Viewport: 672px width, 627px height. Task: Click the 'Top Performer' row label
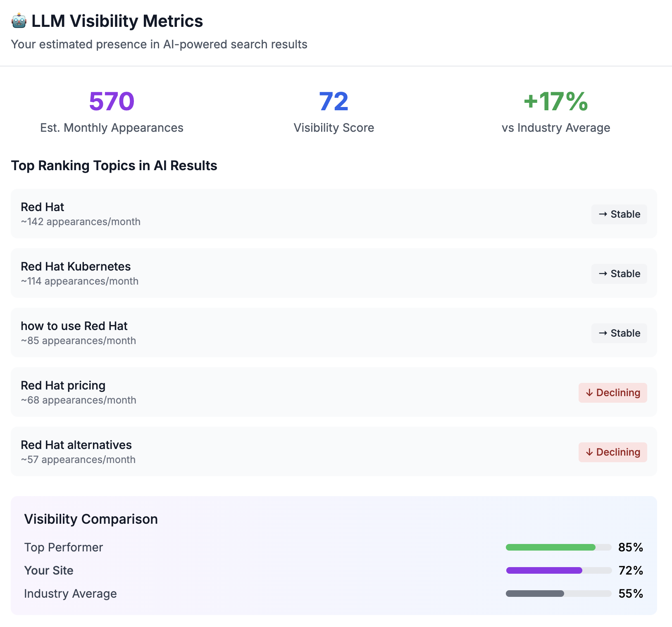tap(64, 547)
